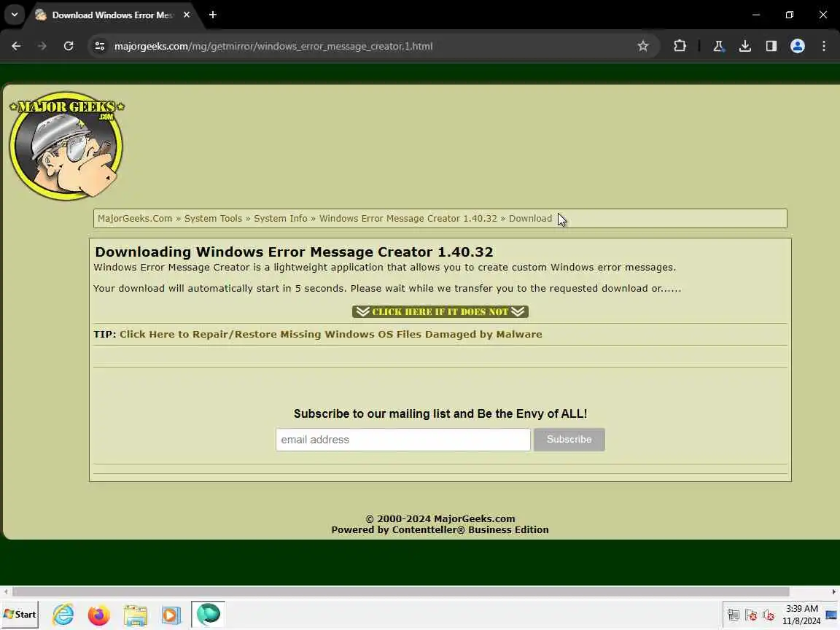Image resolution: width=840 pixels, height=630 pixels.
Task: Open a new tab with plus button
Action: pos(213,15)
